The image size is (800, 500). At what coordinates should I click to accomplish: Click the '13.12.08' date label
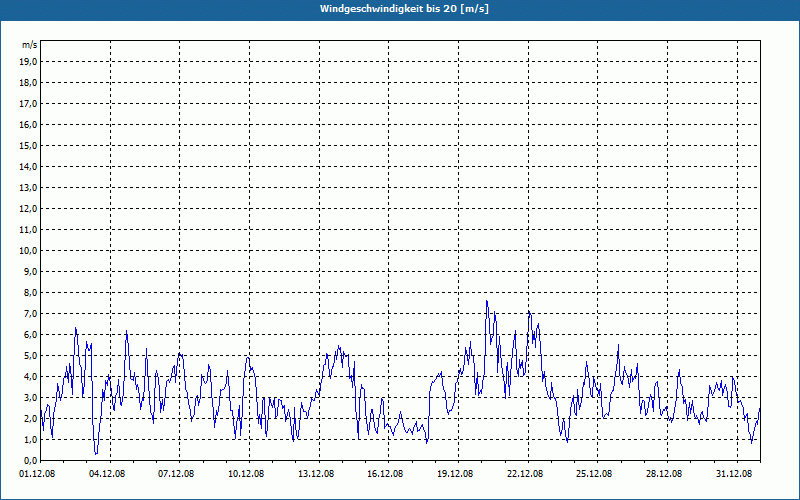[x=316, y=474]
